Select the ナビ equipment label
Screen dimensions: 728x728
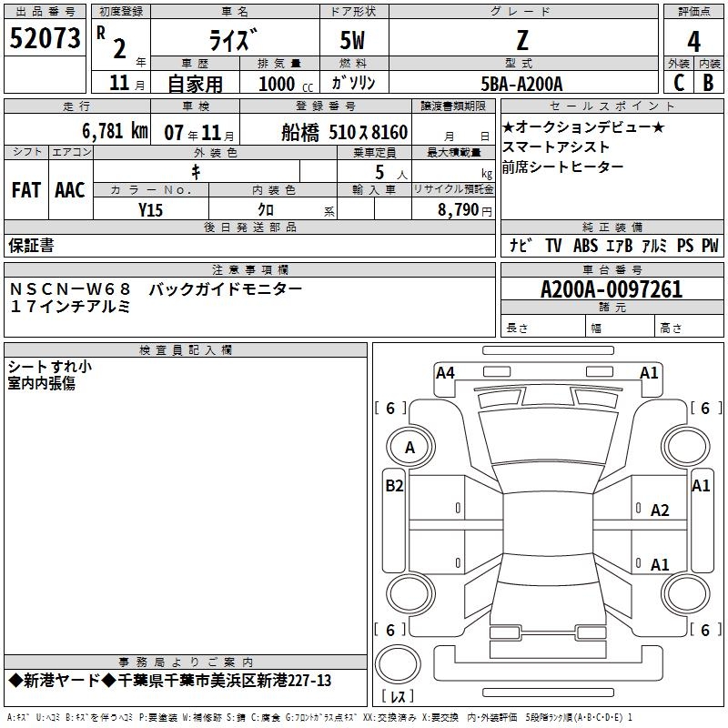(x=521, y=245)
